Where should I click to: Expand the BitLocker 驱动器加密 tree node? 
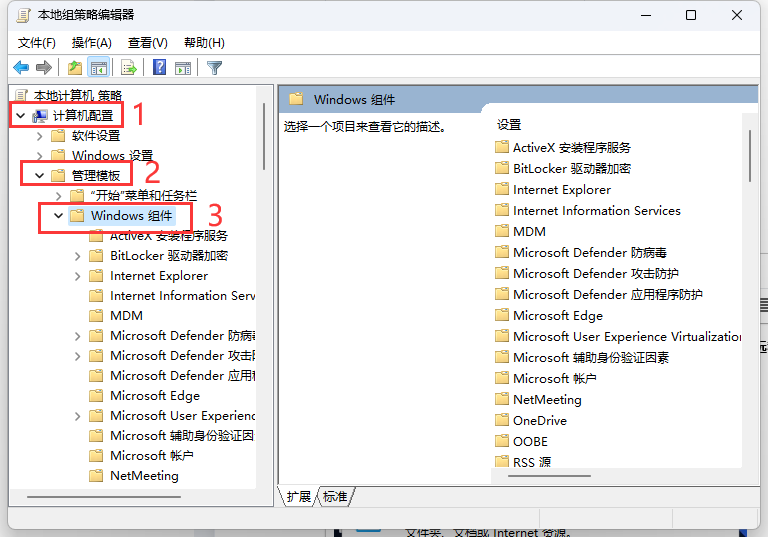point(78,256)
